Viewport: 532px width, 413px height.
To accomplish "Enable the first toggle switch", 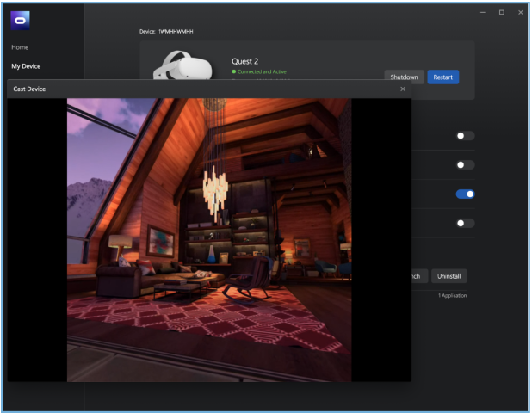I will [x=465, y=136].
